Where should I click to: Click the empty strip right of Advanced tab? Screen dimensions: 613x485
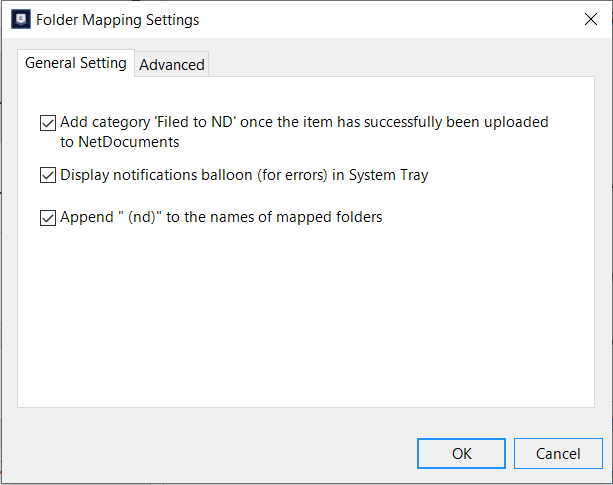[x=400, y=63]
